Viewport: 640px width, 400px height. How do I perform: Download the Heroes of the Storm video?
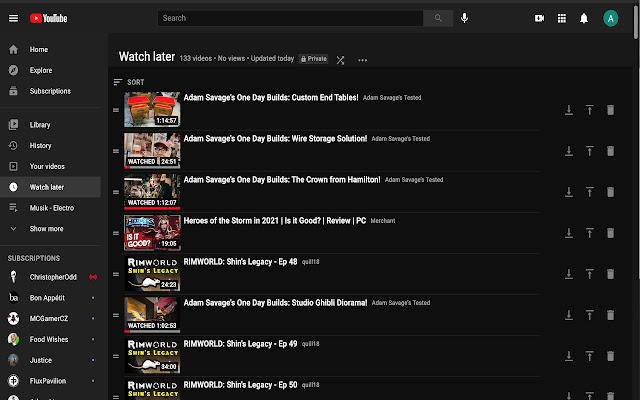pos(569,233)
